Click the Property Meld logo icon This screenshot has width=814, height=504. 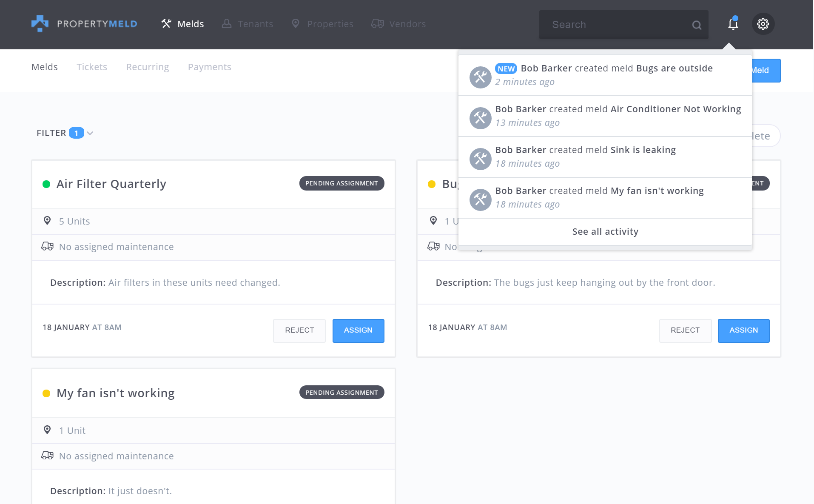40,24
